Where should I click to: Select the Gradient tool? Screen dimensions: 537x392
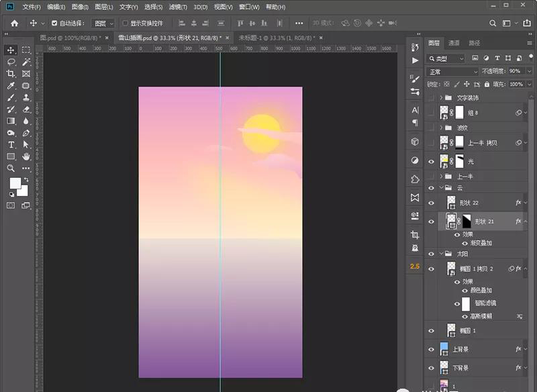[x=11, y=121]
